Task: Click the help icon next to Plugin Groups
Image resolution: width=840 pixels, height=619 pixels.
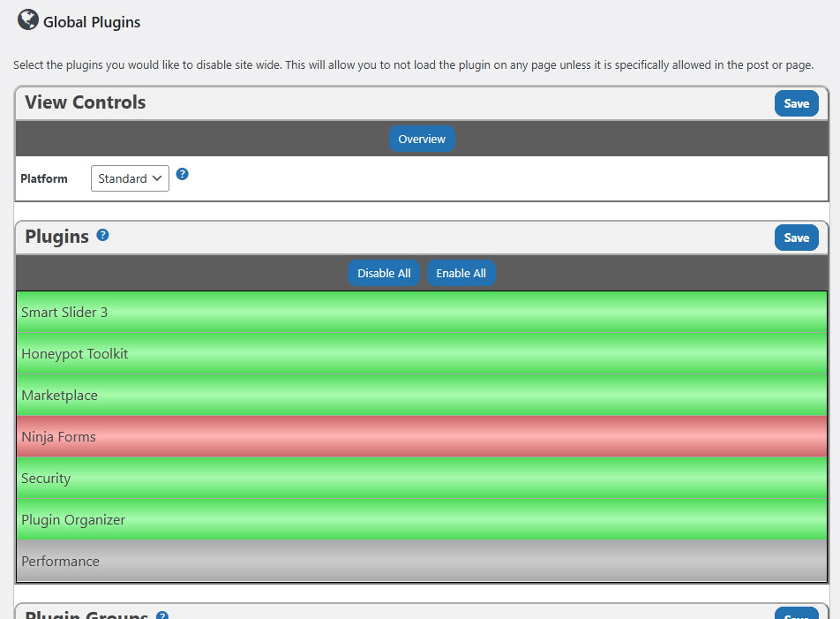Action: click(161, 614)
